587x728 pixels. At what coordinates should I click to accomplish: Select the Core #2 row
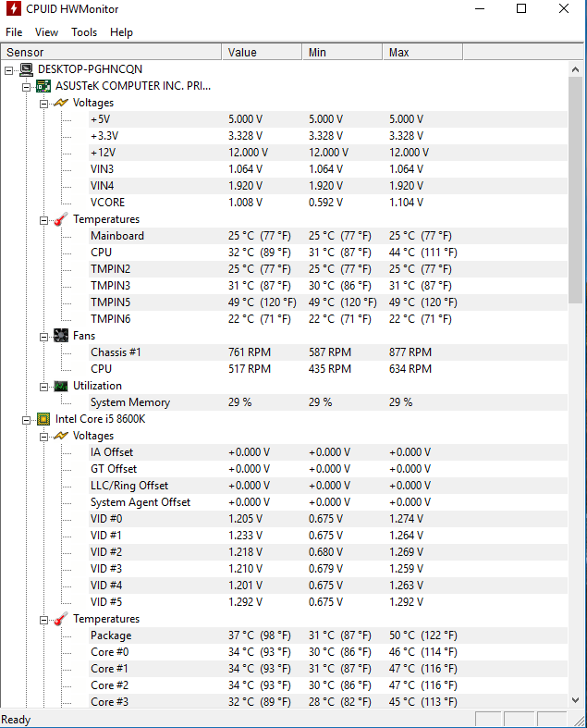(x=328, y=685)
